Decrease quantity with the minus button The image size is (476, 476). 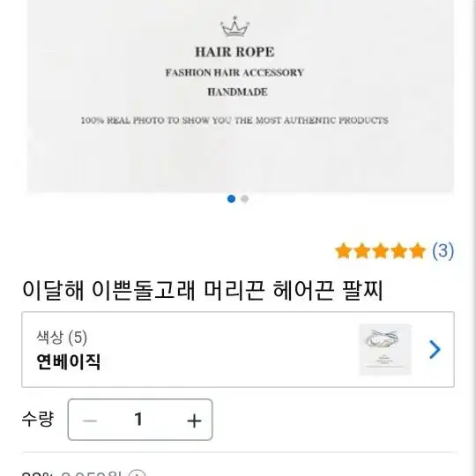90,420
